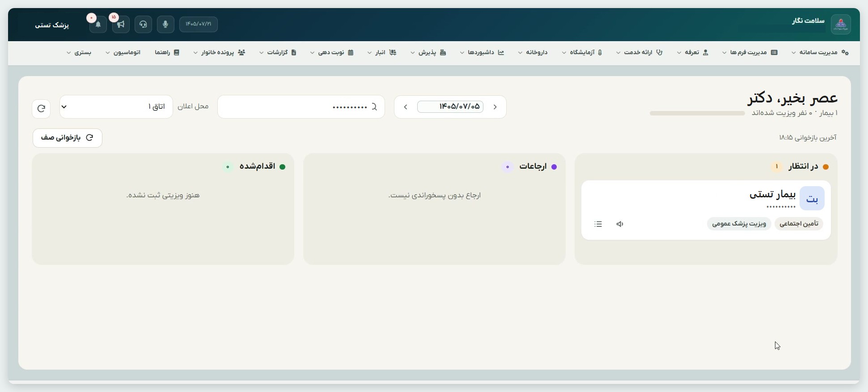Image resolution: width=868 pixels, height=392 pixels.
Task: Click the تأمین اجتماعی tag
Action: coord(799,224)
